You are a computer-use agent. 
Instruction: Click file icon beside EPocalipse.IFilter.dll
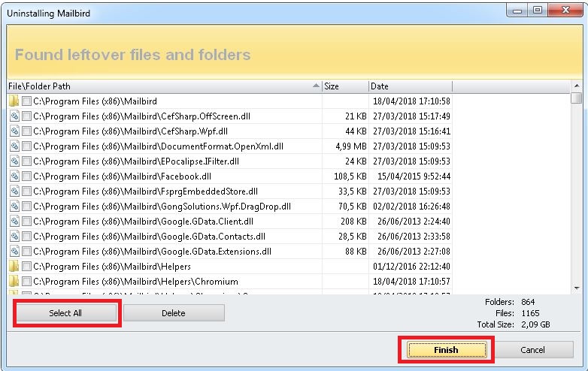[14, 161]
